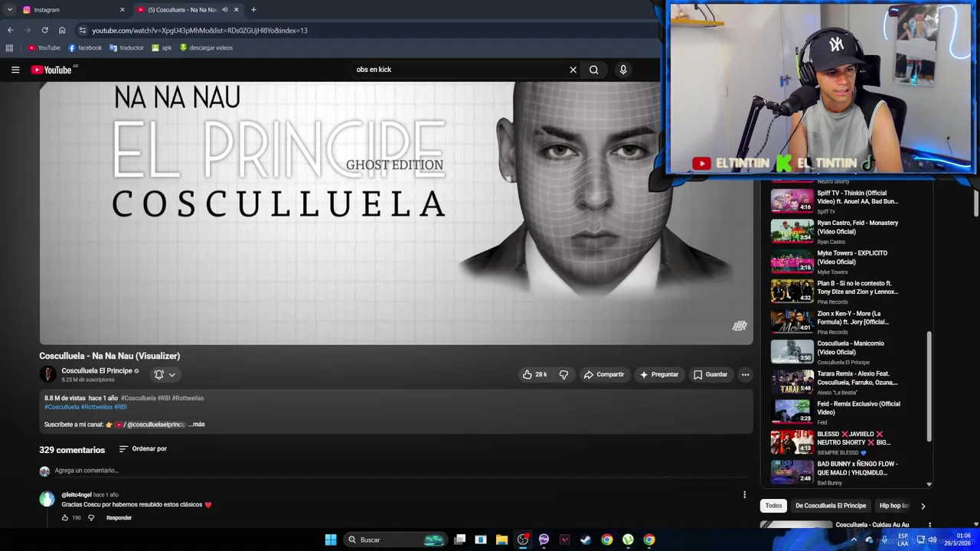This screenshot has width=980, height=551.
Task: Show hidden system tray icons chevron
Action: [x=854, y=540]
